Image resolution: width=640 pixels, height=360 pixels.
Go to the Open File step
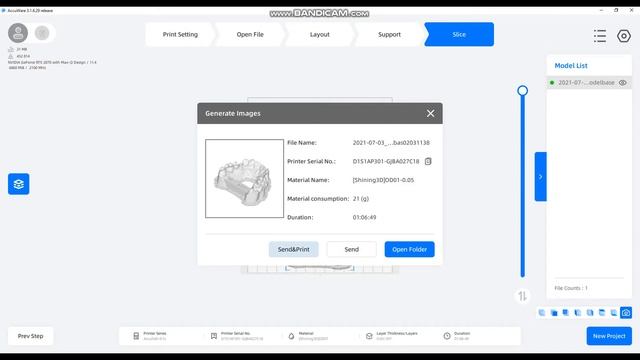click(x=250, y=34)
